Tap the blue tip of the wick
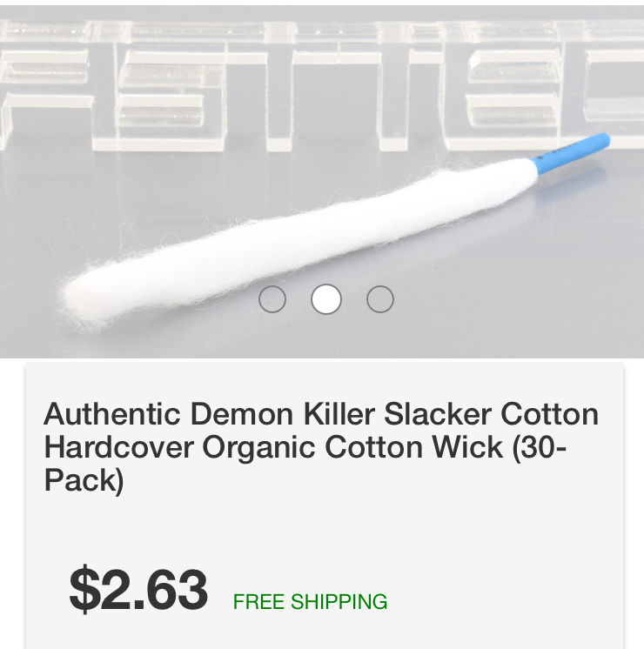644x649 pixels. pos(574,152)
